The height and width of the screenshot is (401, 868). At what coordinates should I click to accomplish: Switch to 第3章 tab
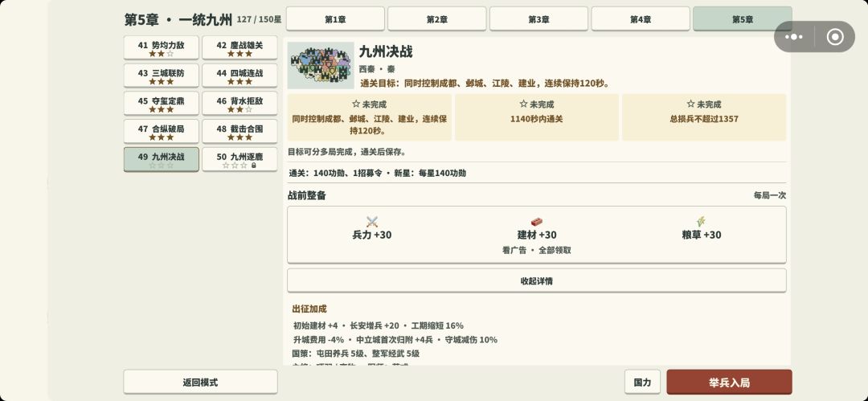(x=538, y=19)
